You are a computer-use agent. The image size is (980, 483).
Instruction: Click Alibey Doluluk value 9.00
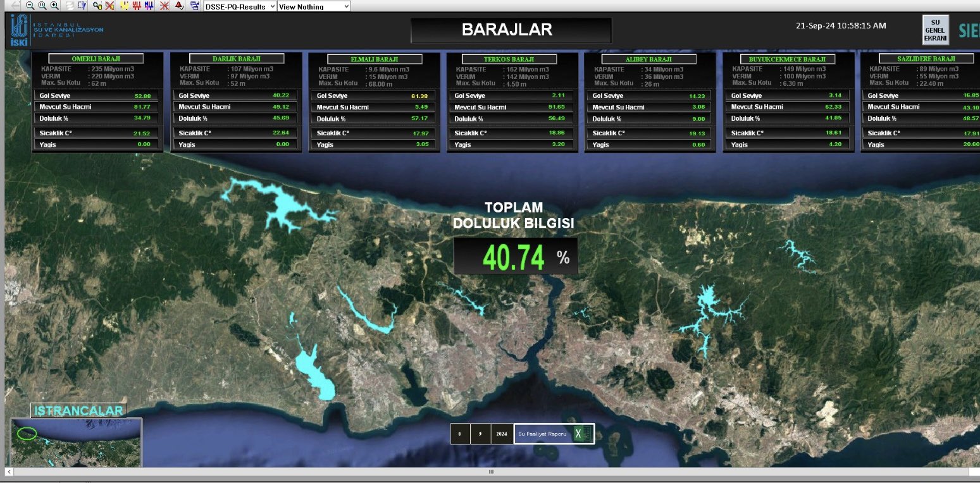pyautogui.click(x=699, y=119)
